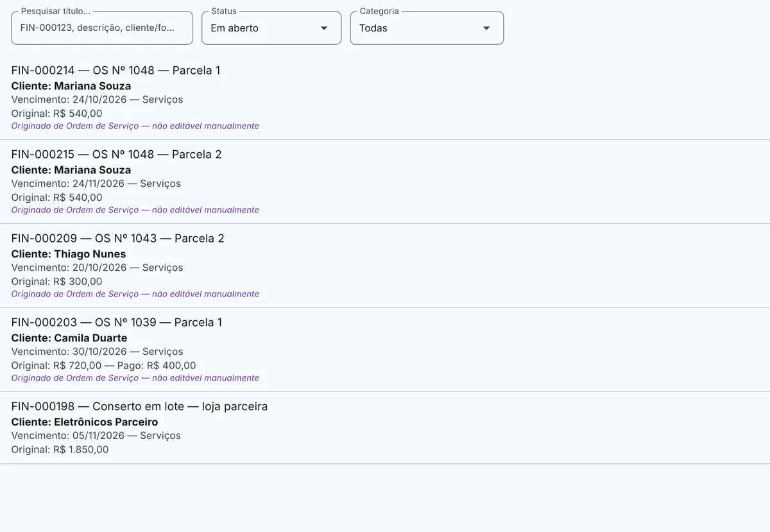Select Vencimento: 30/10/2026 — Serviços line
The width and height of the screenshot is (770, 532).
(x=97, y=352)
